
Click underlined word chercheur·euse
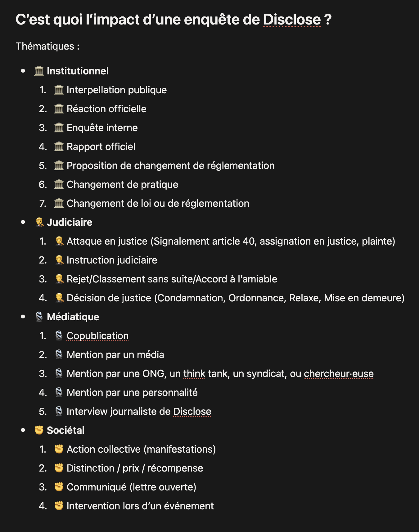pos(339,374)
